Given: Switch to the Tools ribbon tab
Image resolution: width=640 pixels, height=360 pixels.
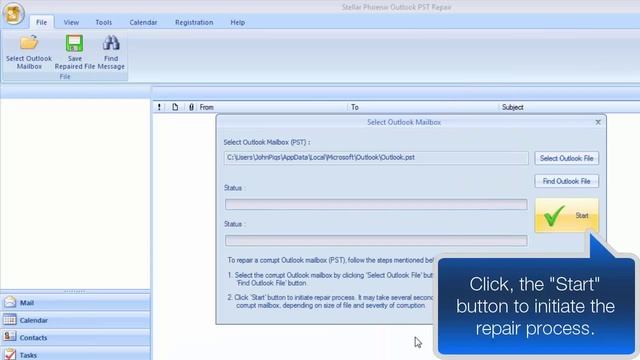Looking at the screenshot, I should [104, 22].
